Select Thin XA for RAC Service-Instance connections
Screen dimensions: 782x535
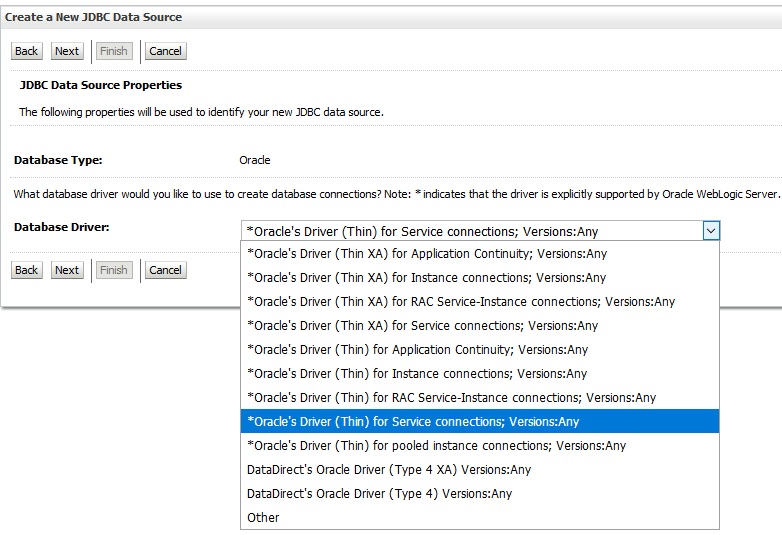460,302
